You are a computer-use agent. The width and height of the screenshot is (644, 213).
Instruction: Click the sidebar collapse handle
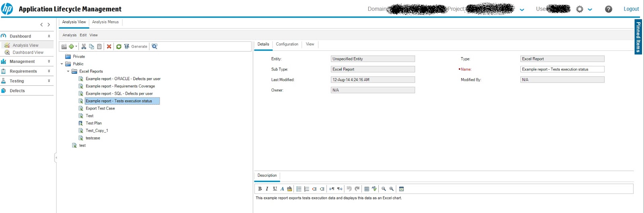coord(56,157)
